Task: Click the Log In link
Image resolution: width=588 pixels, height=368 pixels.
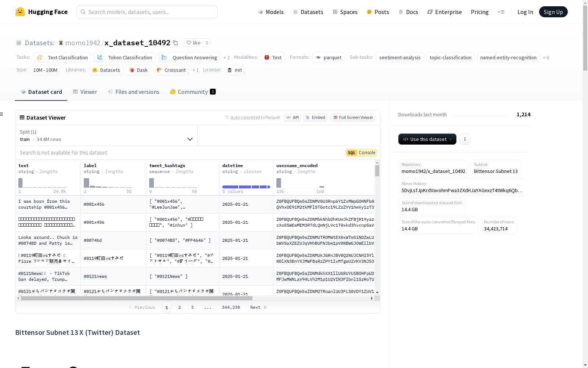Action: 525,12
